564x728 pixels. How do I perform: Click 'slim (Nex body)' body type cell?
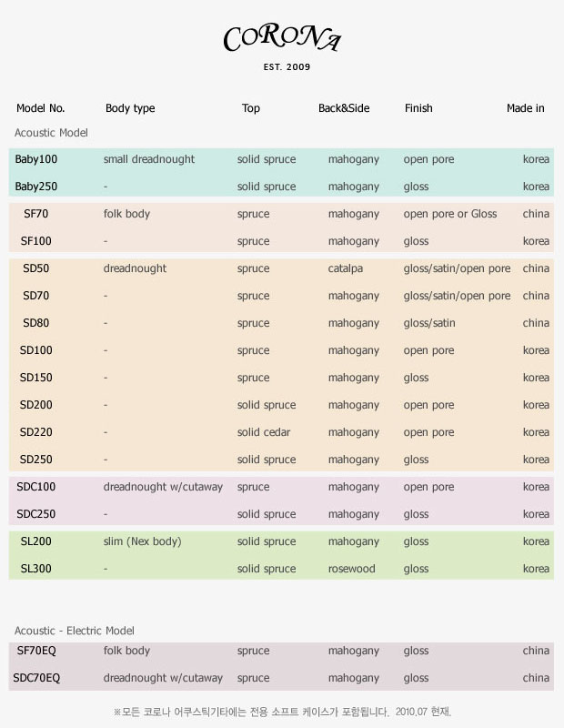[143, 541]
